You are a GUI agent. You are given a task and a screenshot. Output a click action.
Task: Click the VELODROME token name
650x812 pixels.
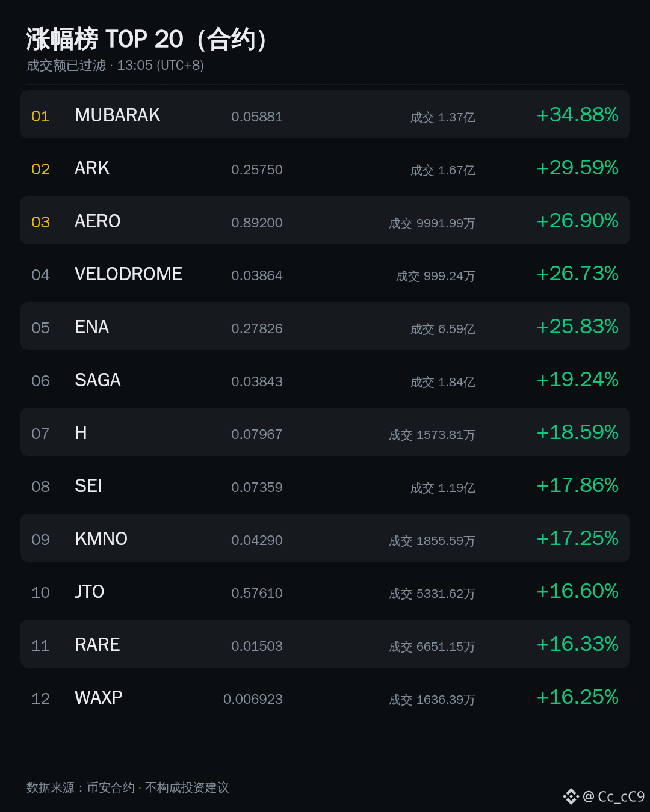point(128,274)
